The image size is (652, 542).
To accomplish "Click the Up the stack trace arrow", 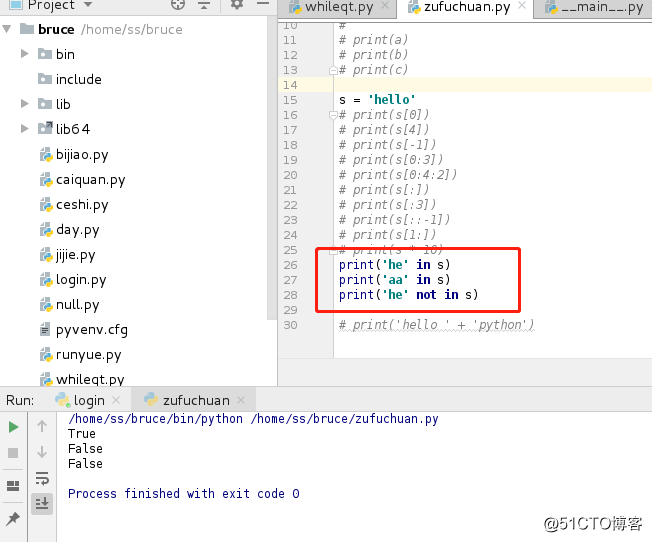I will click(x=42, y=426).
